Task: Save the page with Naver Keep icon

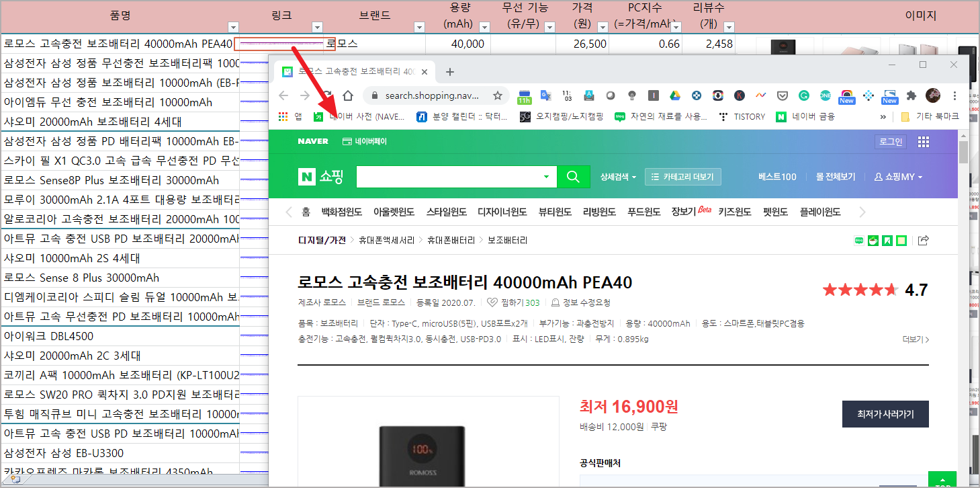Action: (x=887, y=240)
